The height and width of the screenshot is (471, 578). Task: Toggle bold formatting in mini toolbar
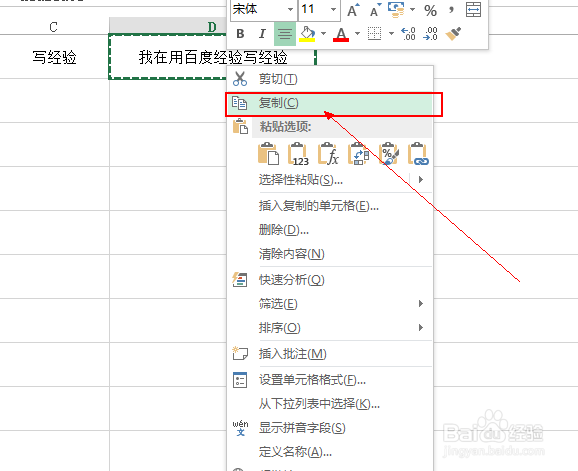[240, 34]
